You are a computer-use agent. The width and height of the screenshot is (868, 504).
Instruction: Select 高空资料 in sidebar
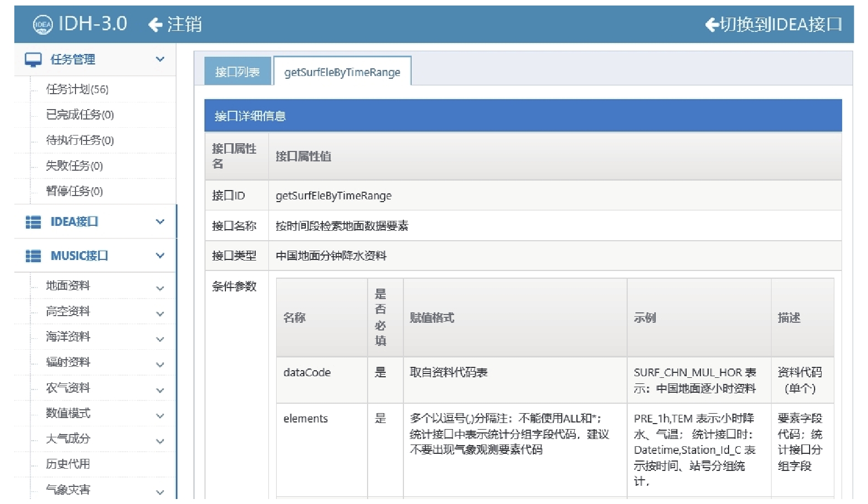68,311
